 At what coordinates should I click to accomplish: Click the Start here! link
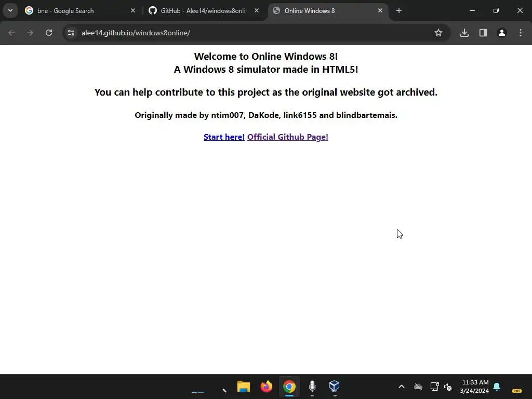(x=224, y=137)
